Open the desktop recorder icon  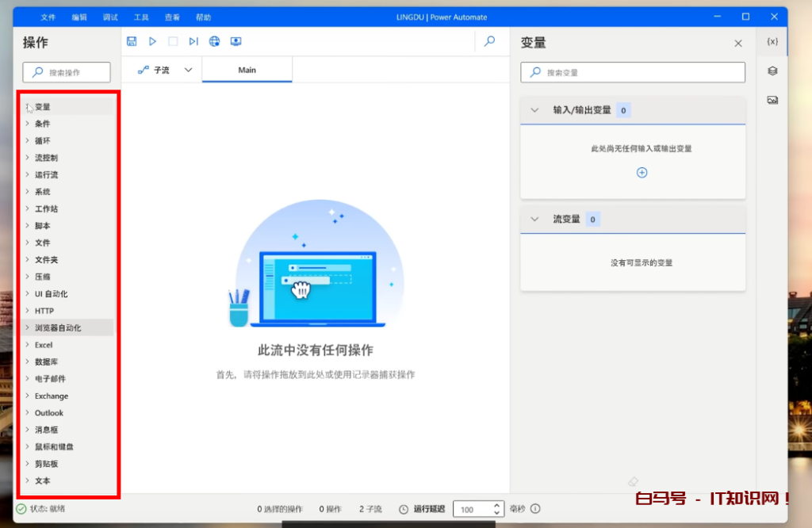point(236,41)
